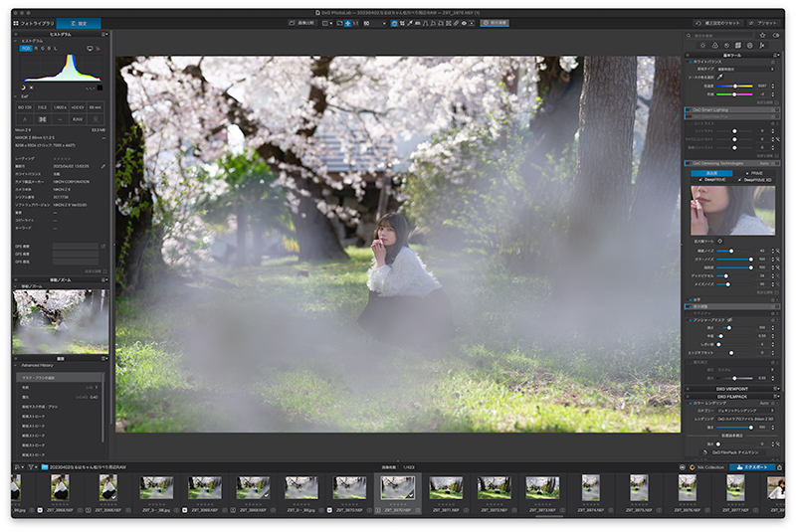796x532 pixels.
Task: Collapse the Exif section chevron
Action: click(16, 96)
